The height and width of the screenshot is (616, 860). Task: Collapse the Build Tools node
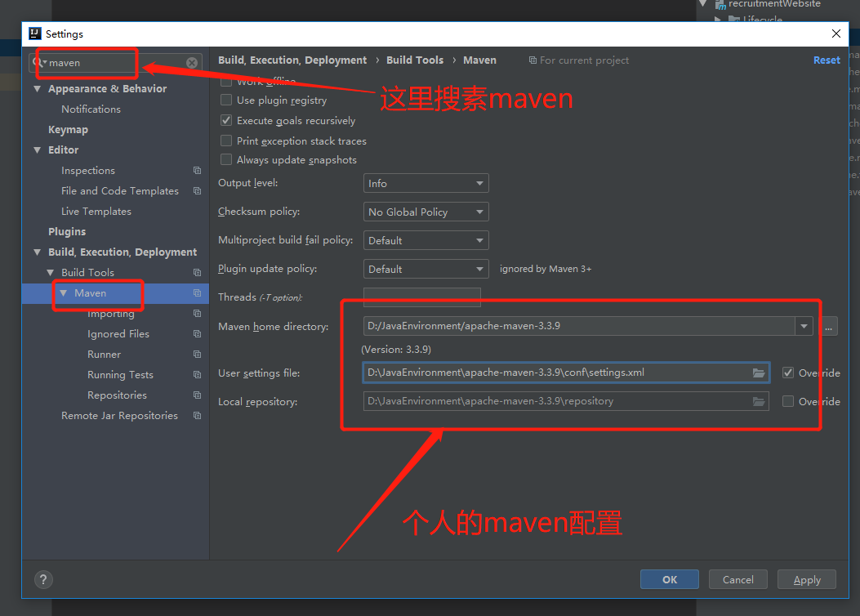coord(51,273)
